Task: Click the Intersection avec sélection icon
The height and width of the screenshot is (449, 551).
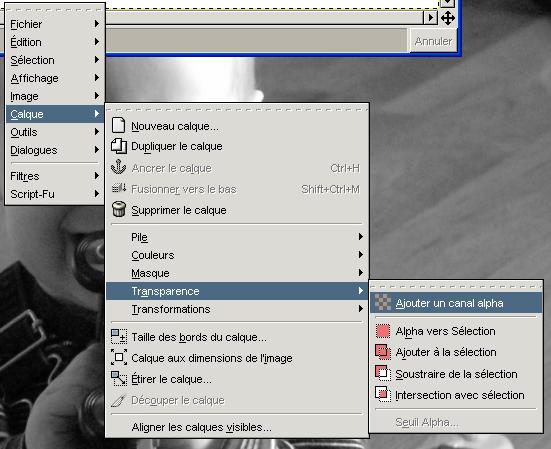Action: 383,395
